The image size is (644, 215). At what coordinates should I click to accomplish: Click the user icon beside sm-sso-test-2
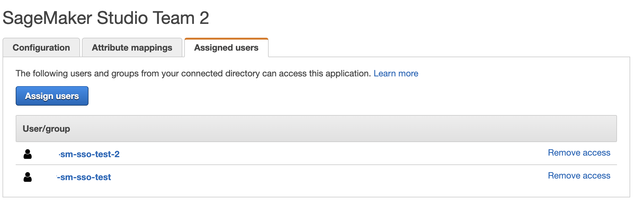[28, 154]
